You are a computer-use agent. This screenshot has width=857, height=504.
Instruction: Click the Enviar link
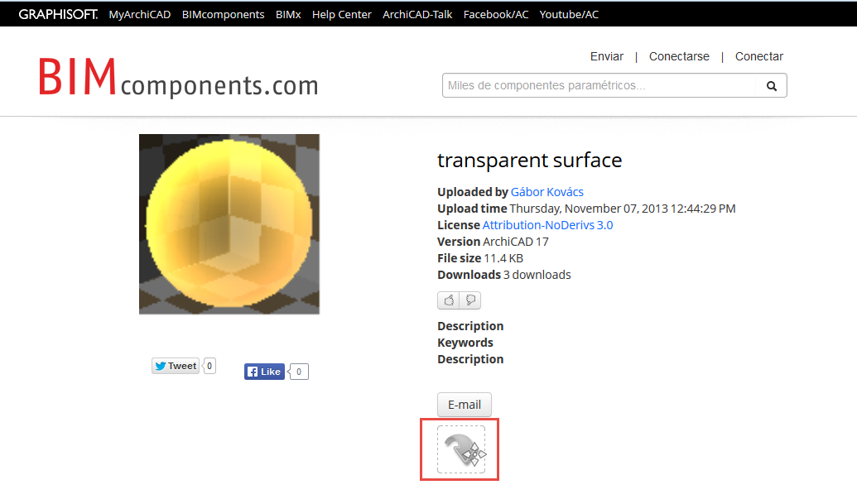click(x=607, y=56)
